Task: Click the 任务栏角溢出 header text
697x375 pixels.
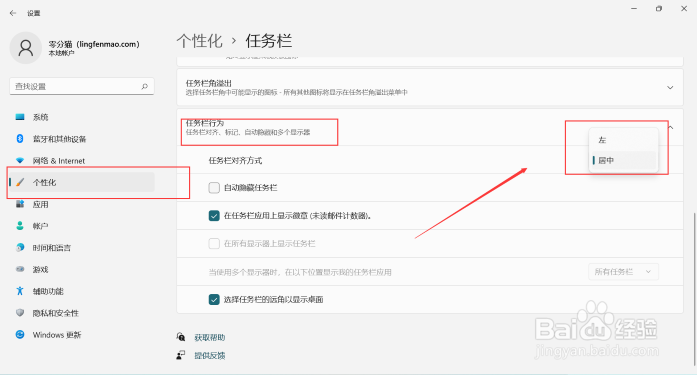Action: point(208,83)
